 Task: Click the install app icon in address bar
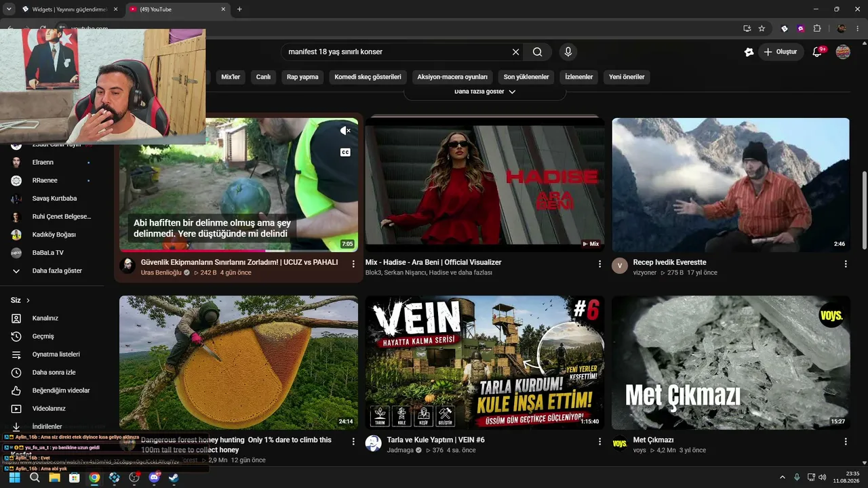coord(747,28)
